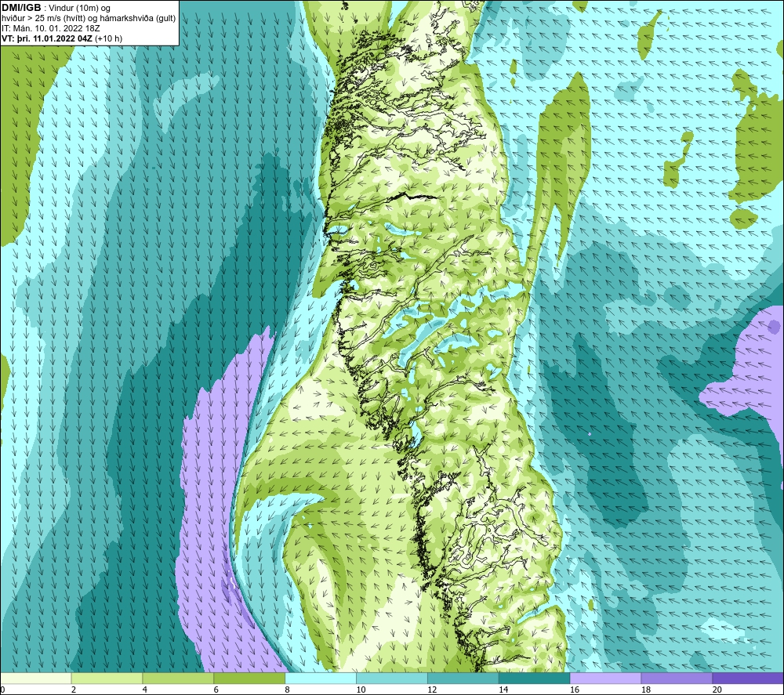Screen dimensions: 784x695
Task: Click the 8–10 m/s light cyan legend swatch
Action: point(321,678)
